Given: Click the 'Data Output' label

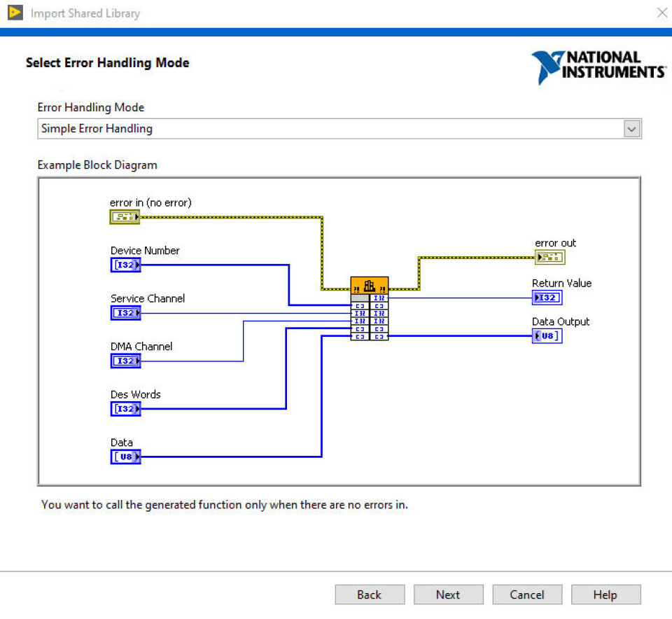Looking at the screenshot, I should [561, 321].
